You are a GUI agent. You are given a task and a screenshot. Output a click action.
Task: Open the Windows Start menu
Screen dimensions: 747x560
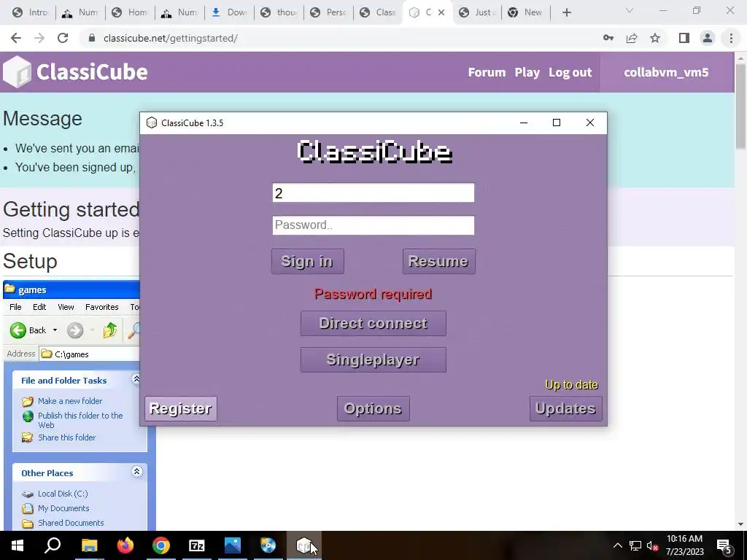pyautogui.click(x=18, y=545)
